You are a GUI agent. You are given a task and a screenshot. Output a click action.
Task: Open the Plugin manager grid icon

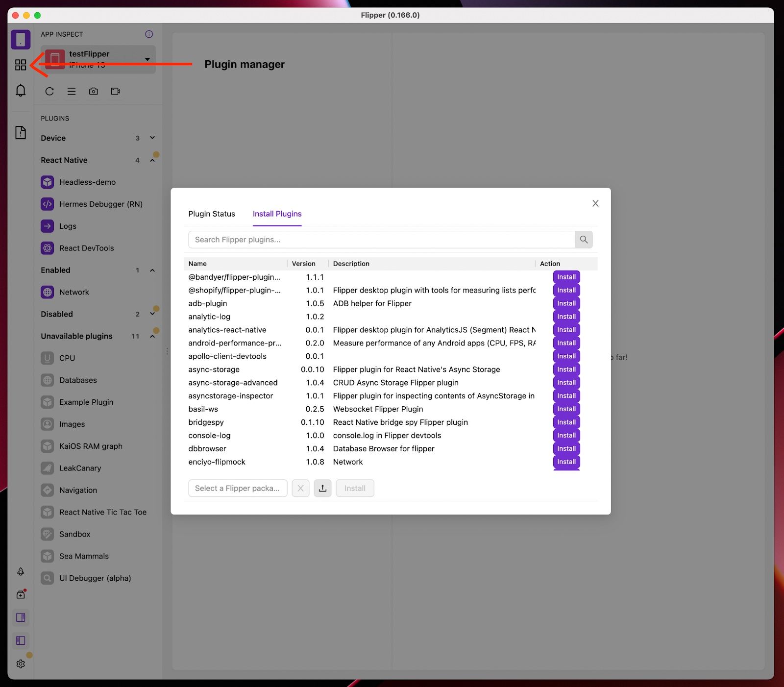[21, 65]
